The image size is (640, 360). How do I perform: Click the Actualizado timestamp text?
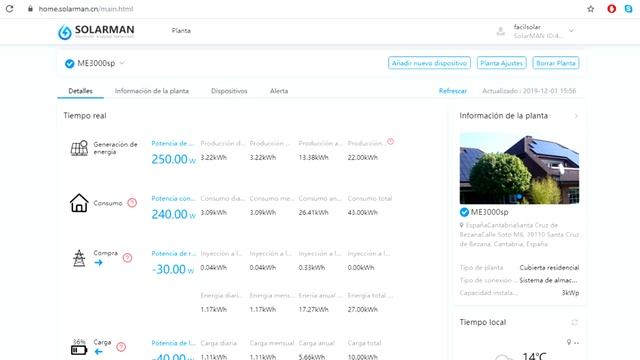(529, 91)
